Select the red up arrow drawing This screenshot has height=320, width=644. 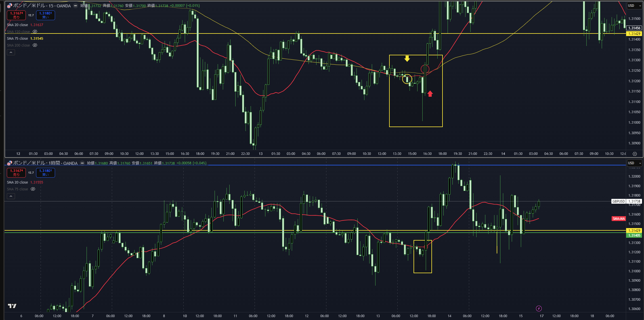coord(430,94)
